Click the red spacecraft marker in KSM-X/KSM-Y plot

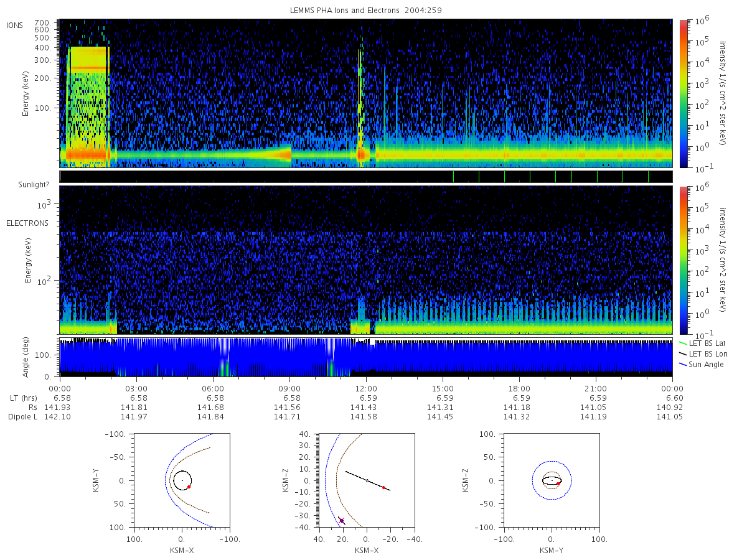[x=189, y=487]
